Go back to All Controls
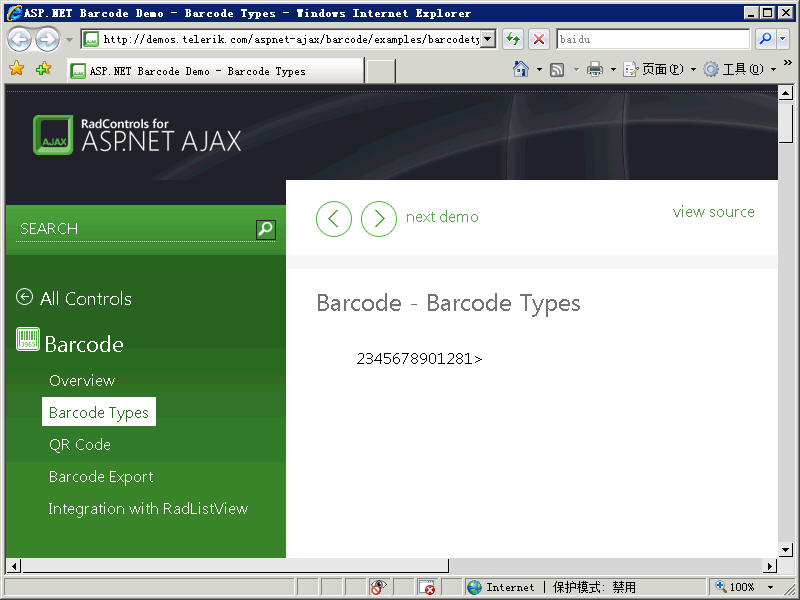This screenshot has width=800, height=600. (74, 298)
